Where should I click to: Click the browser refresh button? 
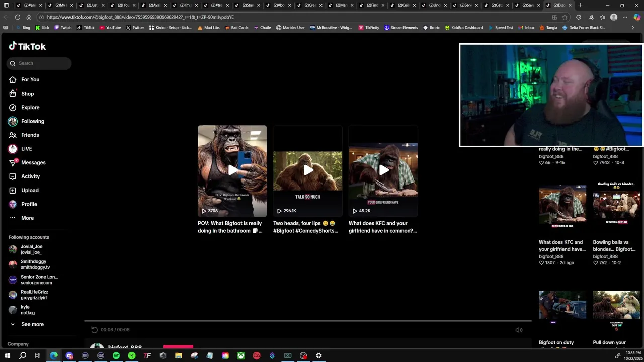[x=18, y=17]
